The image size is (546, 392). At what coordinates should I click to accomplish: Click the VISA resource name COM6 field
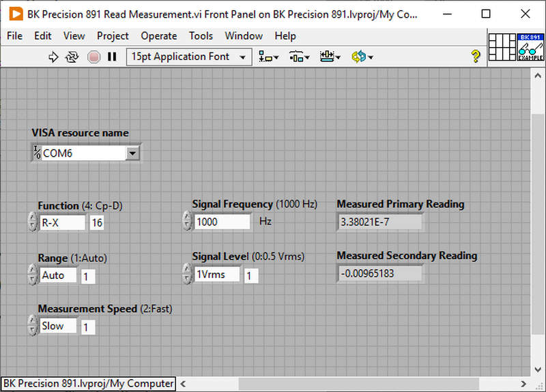point(83,153)
